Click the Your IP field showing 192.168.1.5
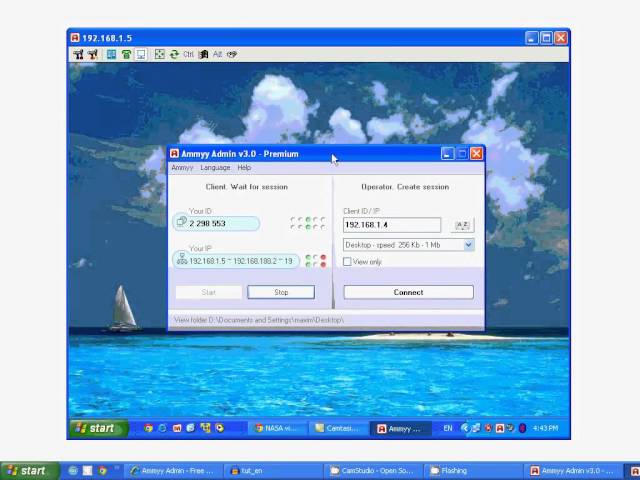 (236, 261)
